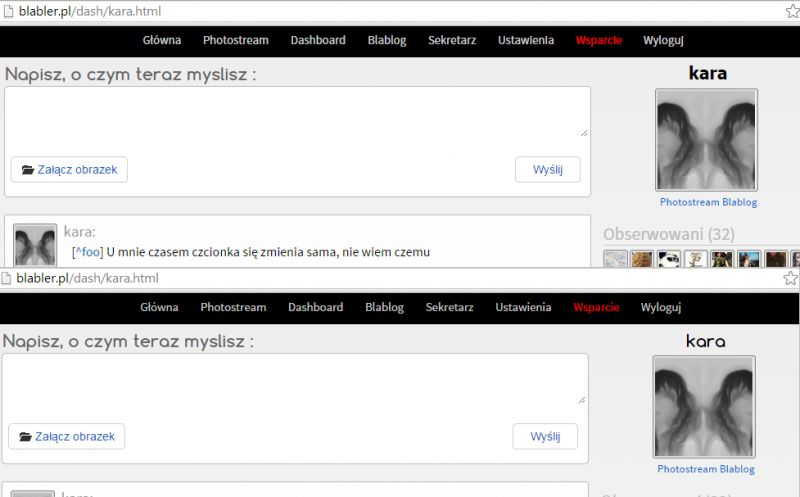The height and width of the screenshot is (497, 800).
Task: Open the dark red followed-user thumbnail
Action: pos(776,259)
